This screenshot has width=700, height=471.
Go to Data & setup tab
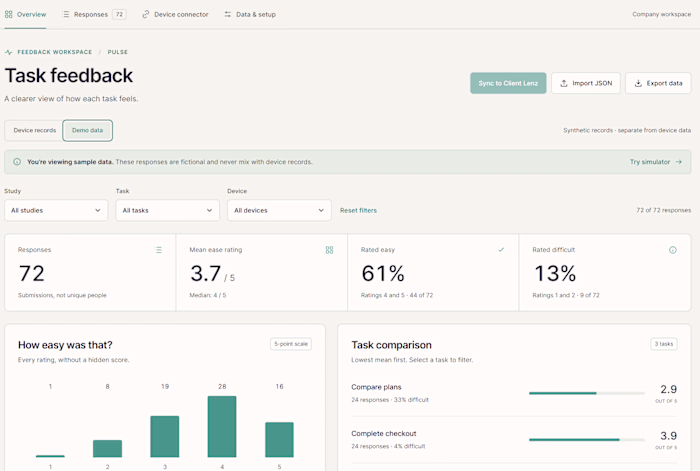coord(250,14)
